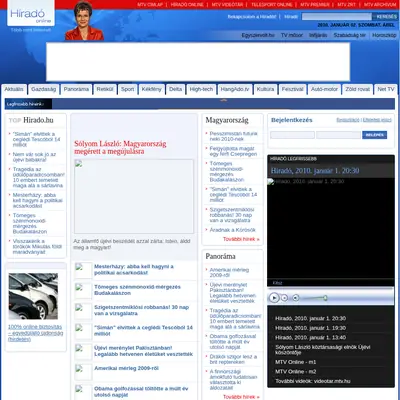Select playlist item MTV Online - m2
Viewport: 400px width, 400px height.
295,372
